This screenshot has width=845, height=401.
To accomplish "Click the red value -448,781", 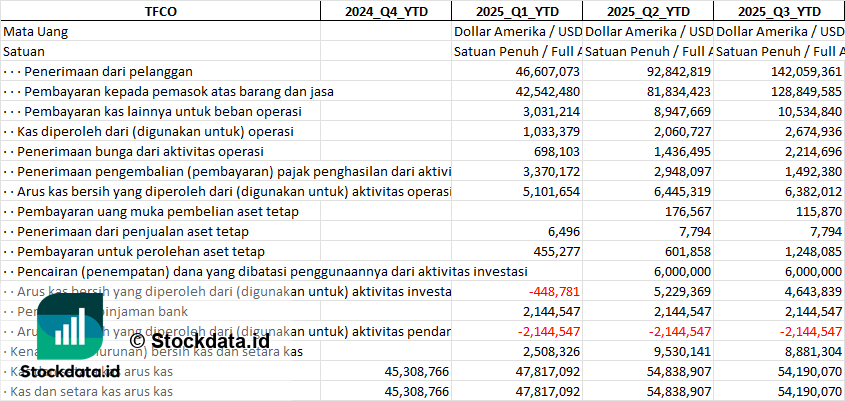I will (554, 292).
